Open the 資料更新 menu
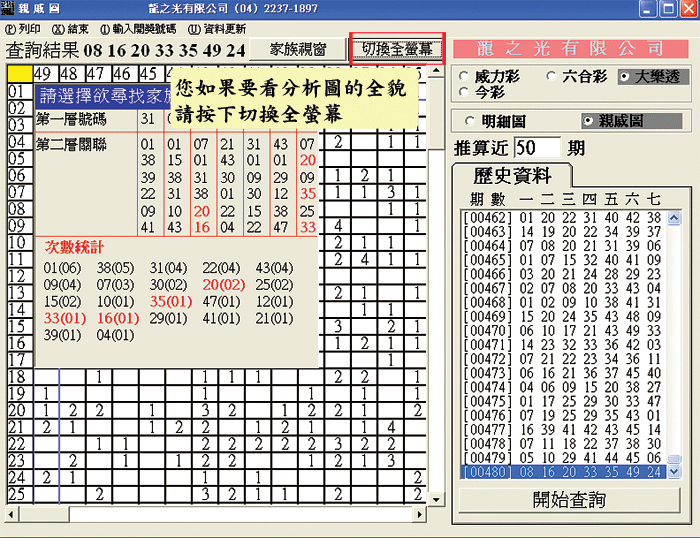 coord(217,29)
